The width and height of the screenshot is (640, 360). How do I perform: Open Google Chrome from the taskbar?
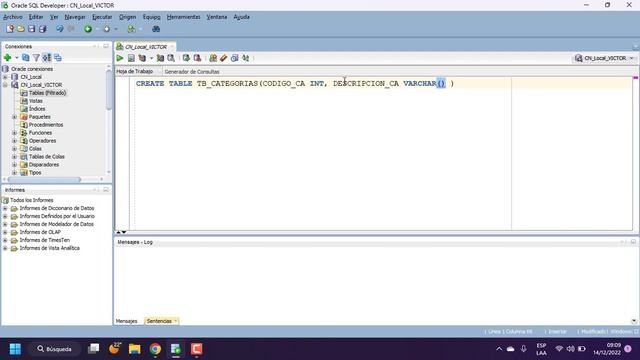[x=155, y=349]
